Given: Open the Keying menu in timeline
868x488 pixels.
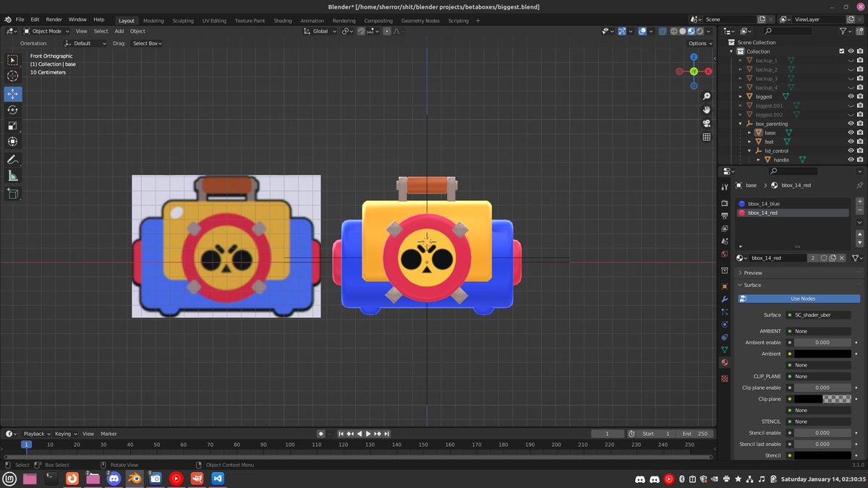Looking at the screenshot, I should pyautogui.click(x=64, y=434).
